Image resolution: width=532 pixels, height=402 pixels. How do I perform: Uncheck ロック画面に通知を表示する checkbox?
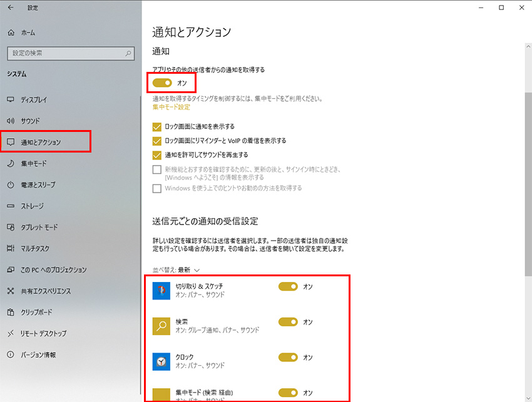coord(157,126)
